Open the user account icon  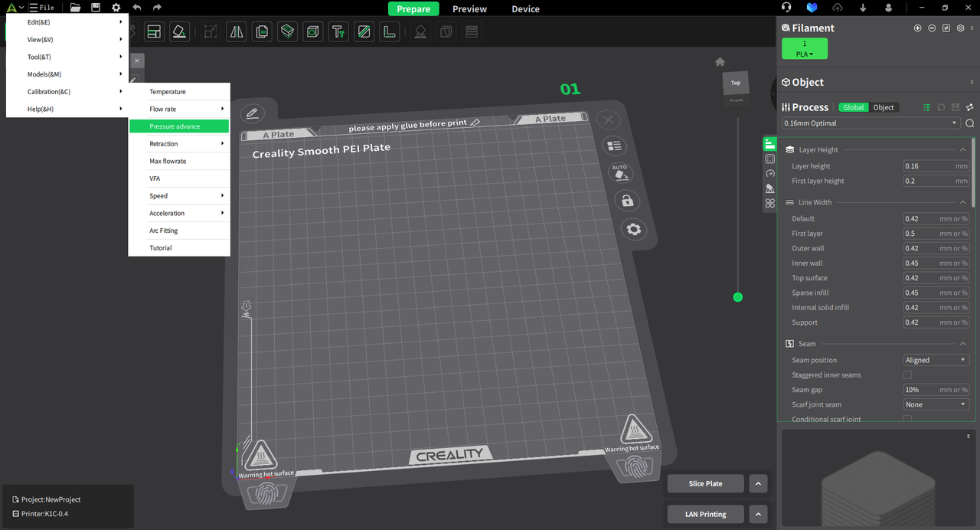coord(888,8)
